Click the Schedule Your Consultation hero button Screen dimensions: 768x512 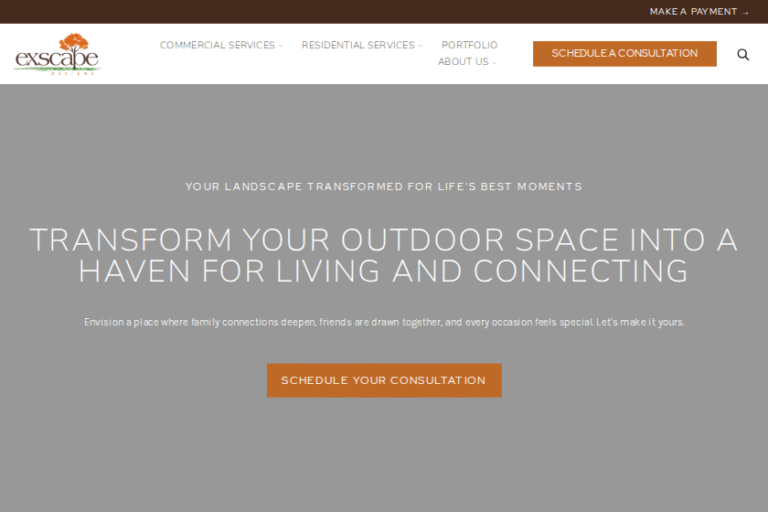(x=384, y=381)
